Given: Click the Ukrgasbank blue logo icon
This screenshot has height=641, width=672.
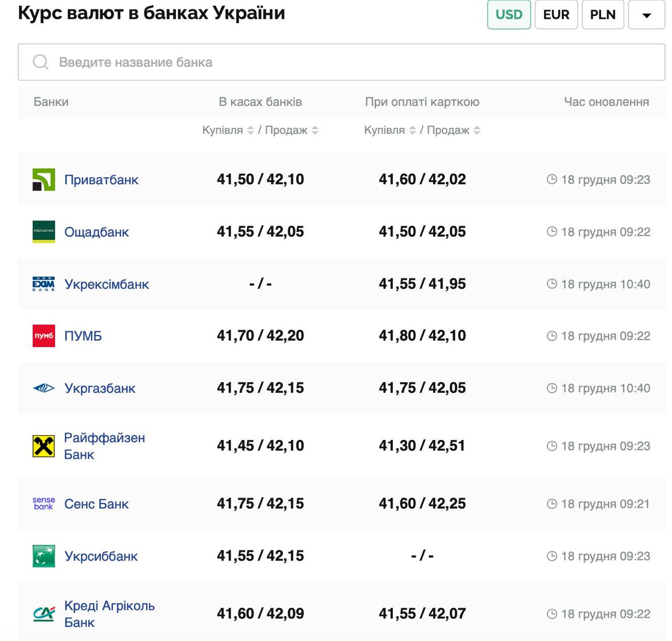Looking at the screenshot, I should tap(44, 388).
